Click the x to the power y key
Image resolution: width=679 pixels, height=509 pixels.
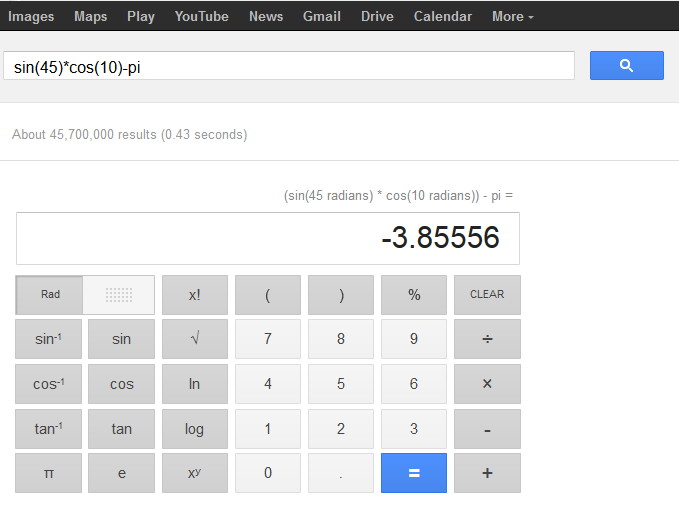(195, 473)
